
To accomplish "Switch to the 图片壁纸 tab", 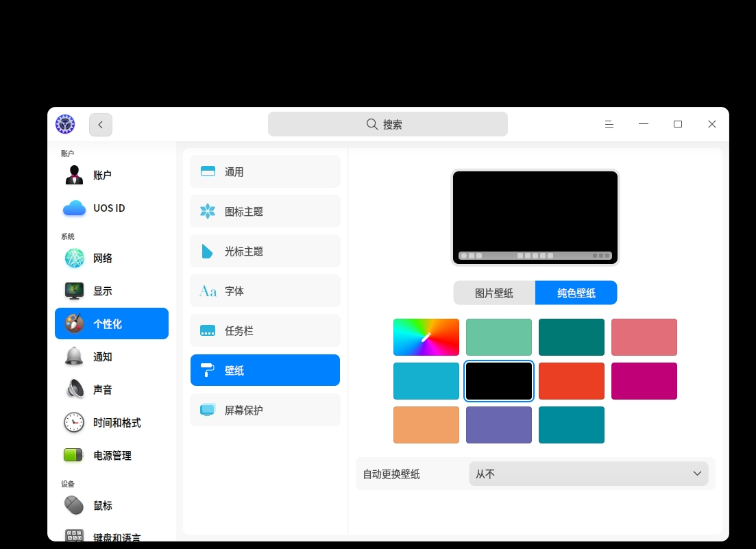I will click(494, 293).
